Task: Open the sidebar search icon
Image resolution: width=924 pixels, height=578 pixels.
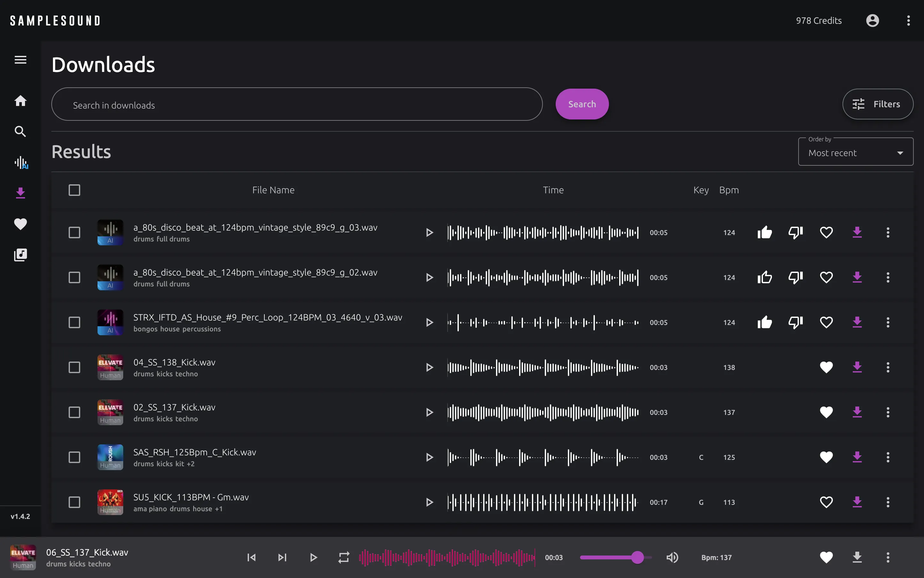Action: (20, 132)
